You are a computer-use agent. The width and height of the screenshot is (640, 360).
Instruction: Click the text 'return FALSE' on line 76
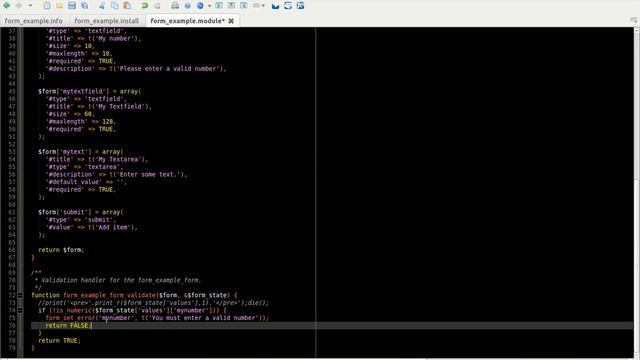point(67,325)
